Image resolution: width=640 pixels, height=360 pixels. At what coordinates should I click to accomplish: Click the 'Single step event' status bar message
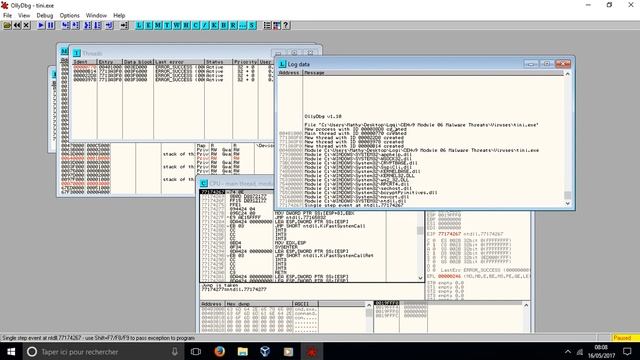pos(98,338)
